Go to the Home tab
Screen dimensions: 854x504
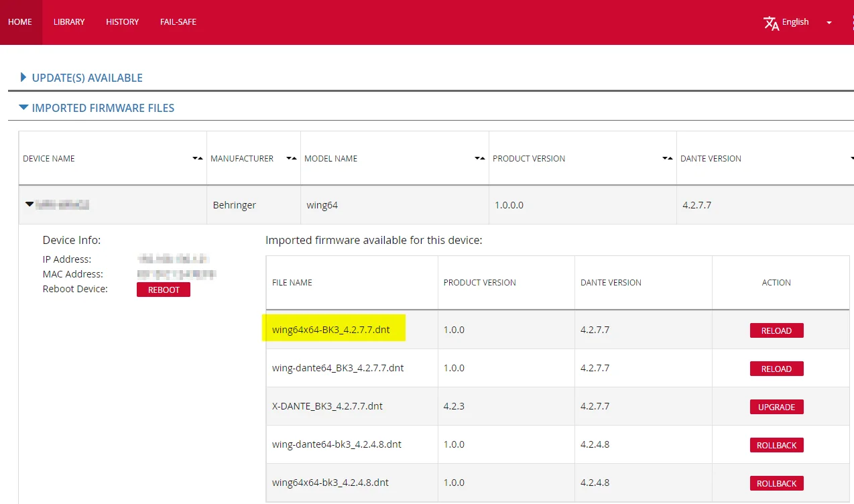pyautogui.click(x=20, y=22)
